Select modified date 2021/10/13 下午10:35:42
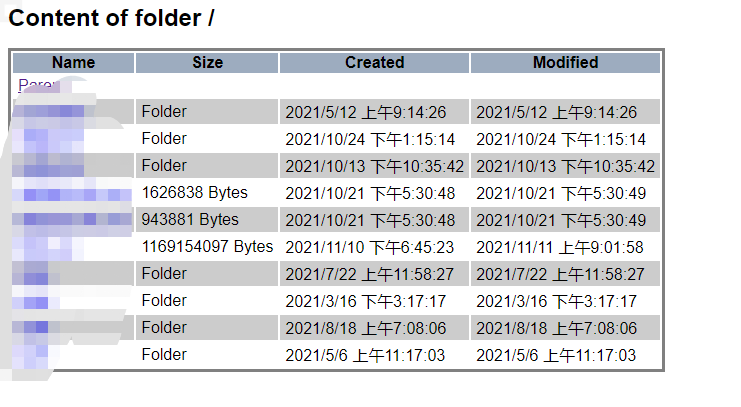 (565, 166)
